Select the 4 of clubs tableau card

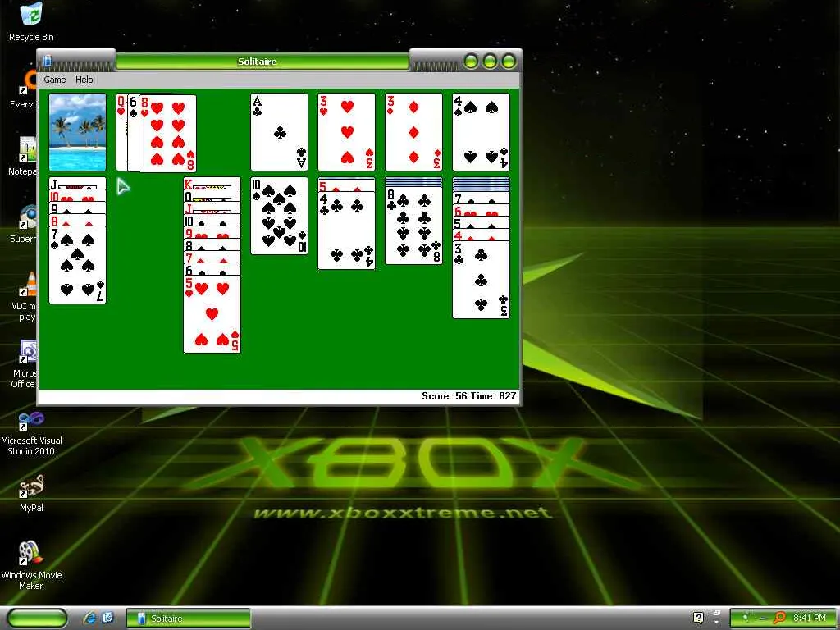(x=347, y=231)
